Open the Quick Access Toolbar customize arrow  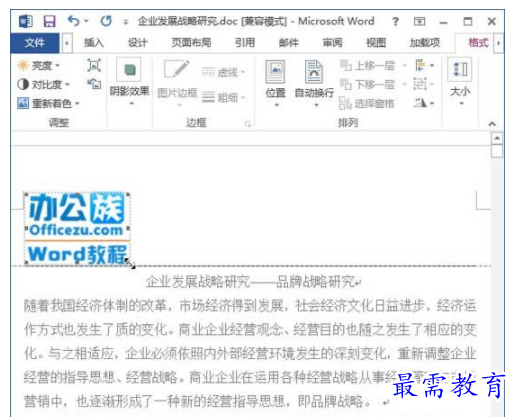pyautogui.click(x=126, y=22)
